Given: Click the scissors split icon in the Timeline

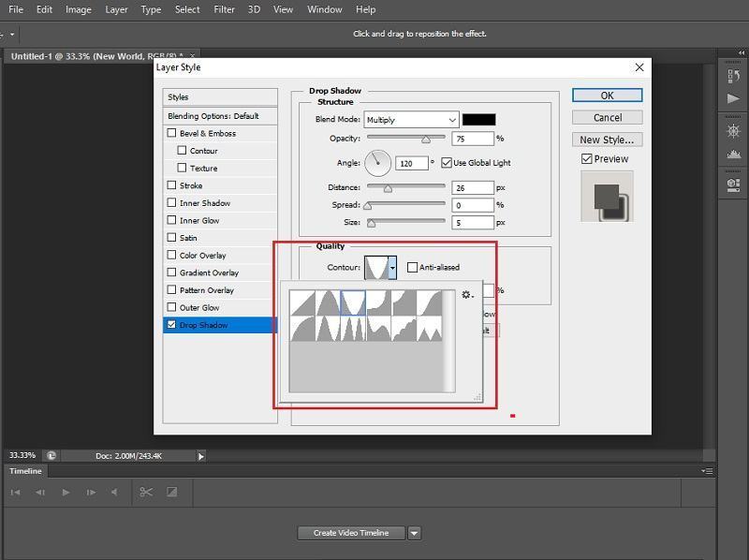Looking at the screenshot, I should (x=143, y=492).
